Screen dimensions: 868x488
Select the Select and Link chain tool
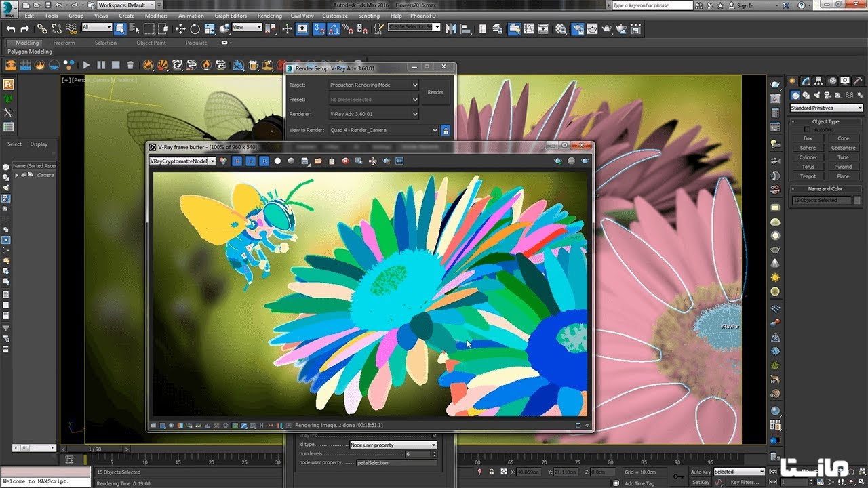click(42, 28)
